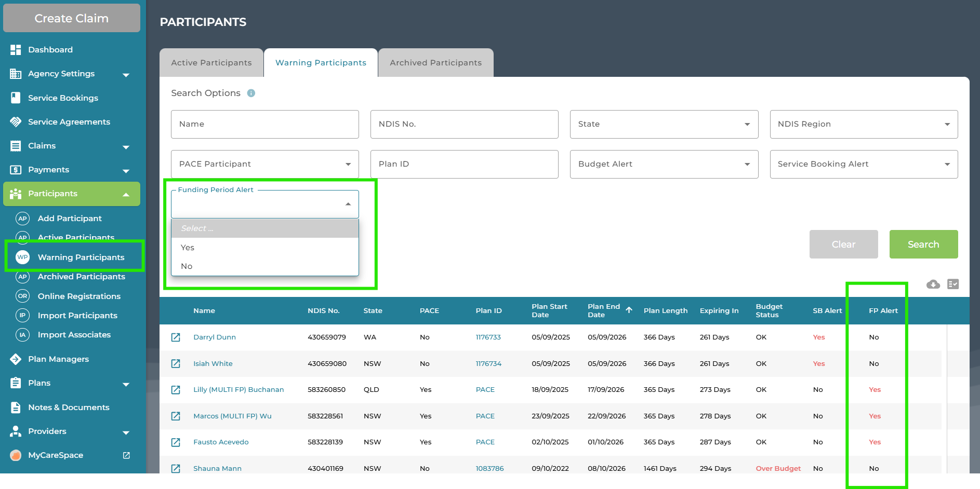Click the NDIS No. input field

[x=464, y=124]
